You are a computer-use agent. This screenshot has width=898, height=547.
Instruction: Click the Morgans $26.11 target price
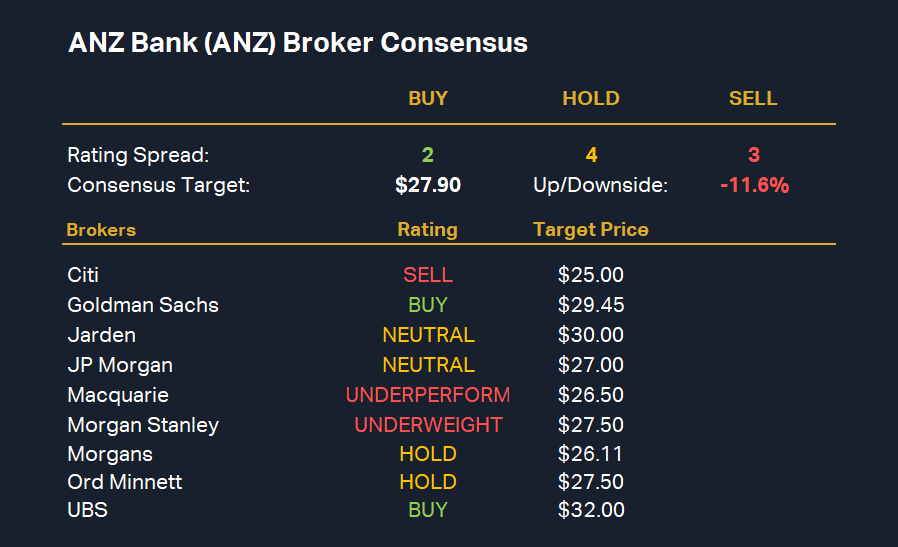coord(591,454)
